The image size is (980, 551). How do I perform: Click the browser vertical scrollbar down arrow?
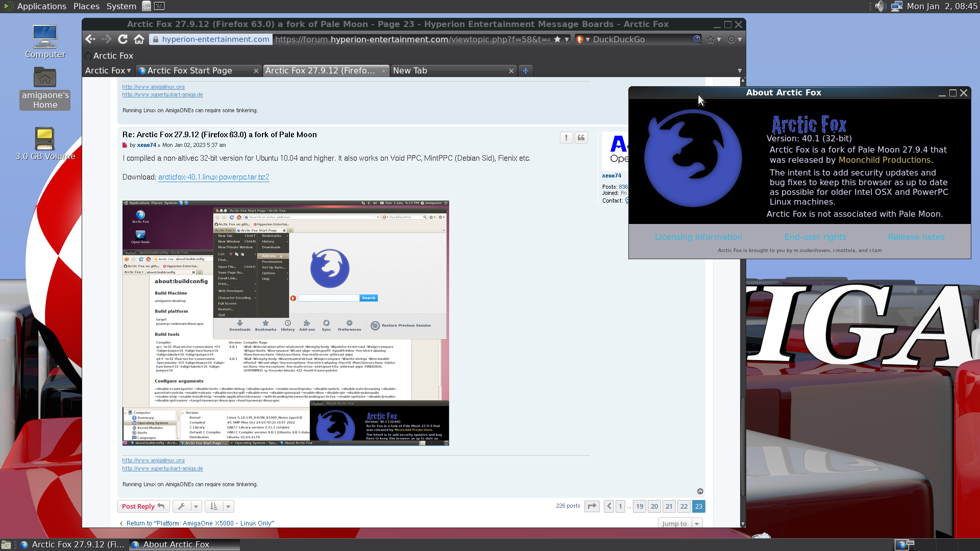(743, 524)
